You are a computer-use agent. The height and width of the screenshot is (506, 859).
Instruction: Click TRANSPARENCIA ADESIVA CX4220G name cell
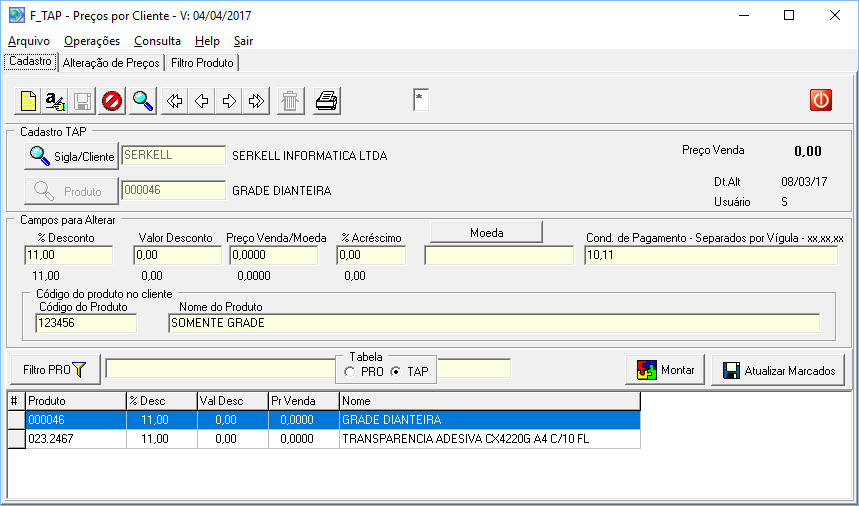pos(490,439)
